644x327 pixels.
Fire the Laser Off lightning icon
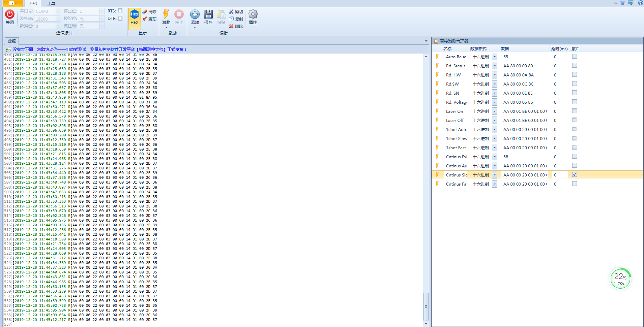pos(437,120)
